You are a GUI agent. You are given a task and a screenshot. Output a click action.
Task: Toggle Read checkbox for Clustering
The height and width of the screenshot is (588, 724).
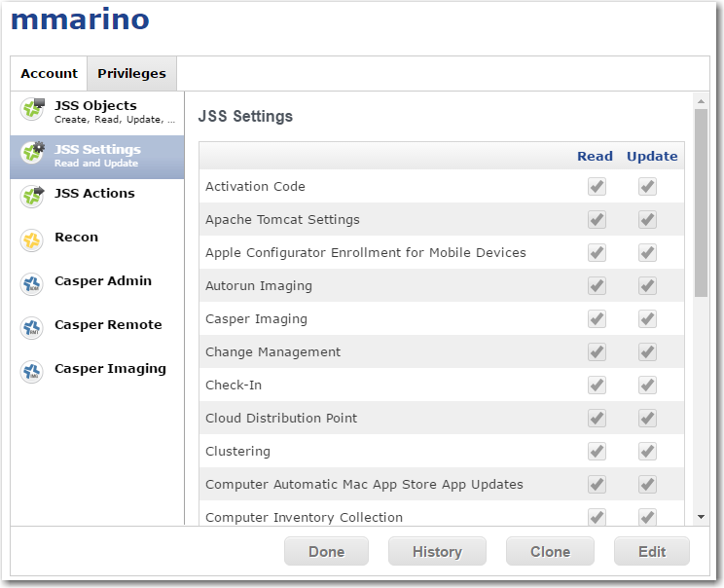pyautogui.click(x=597, y=452)
